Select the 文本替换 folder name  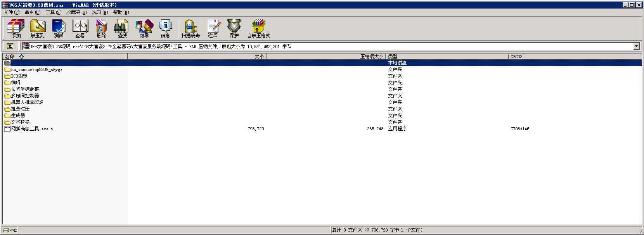(20, 122)
